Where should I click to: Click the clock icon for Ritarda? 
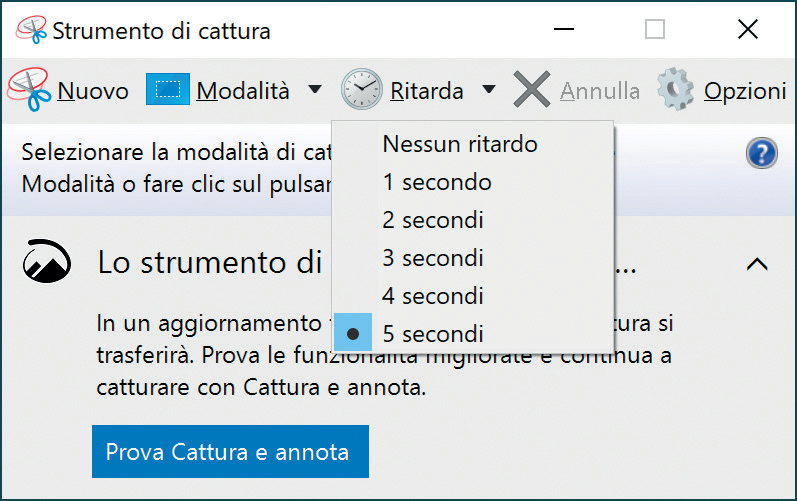tap(361, 89)
